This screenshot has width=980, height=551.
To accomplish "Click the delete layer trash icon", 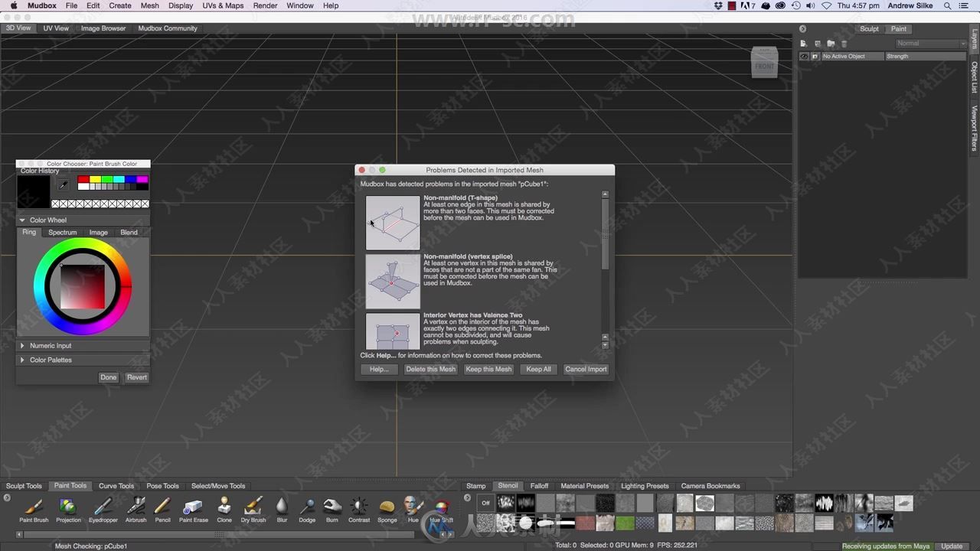I will click(844, 44).
